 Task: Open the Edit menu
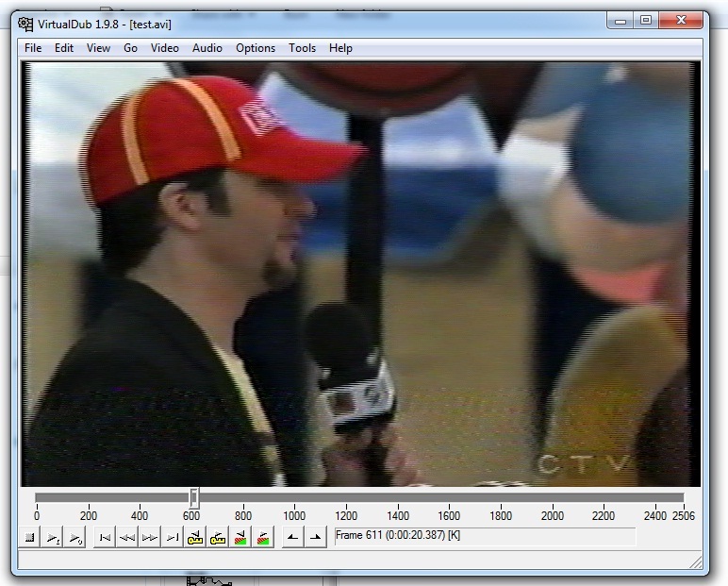tap(64, 48)
